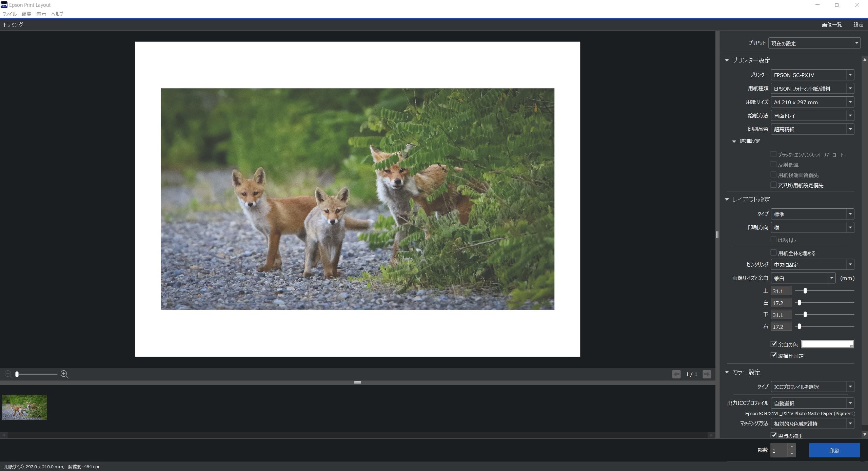Open the センタリング dropdown
Image resolution: width=868 pixels, height=471 pixels.
812,264
